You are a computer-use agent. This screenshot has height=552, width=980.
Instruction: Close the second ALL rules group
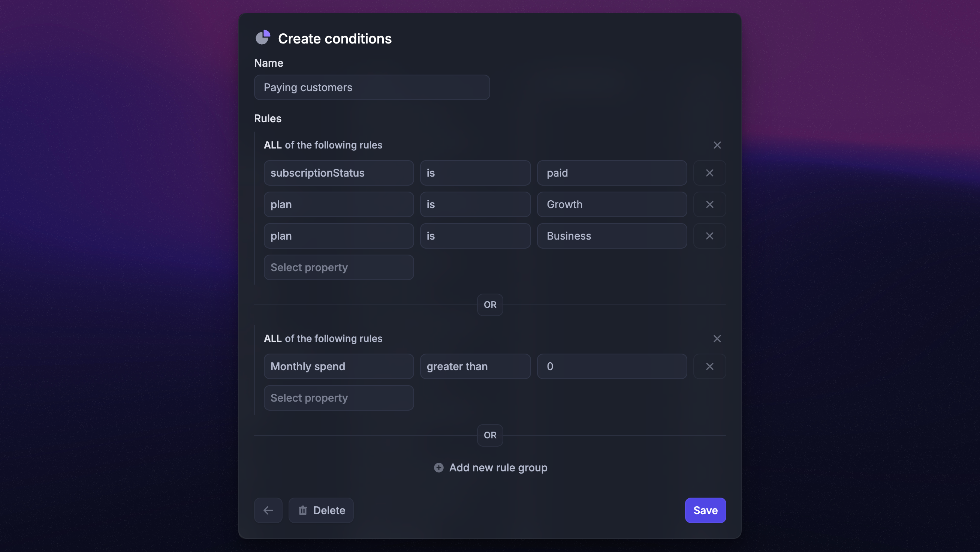coord(717,338)
